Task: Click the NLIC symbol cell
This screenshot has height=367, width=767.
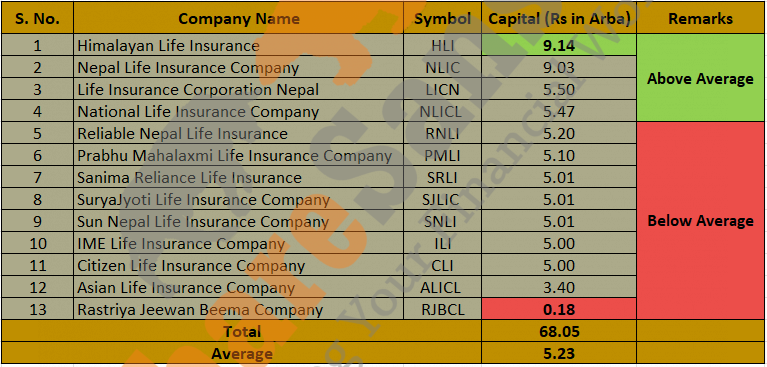Action: [443, 68]
